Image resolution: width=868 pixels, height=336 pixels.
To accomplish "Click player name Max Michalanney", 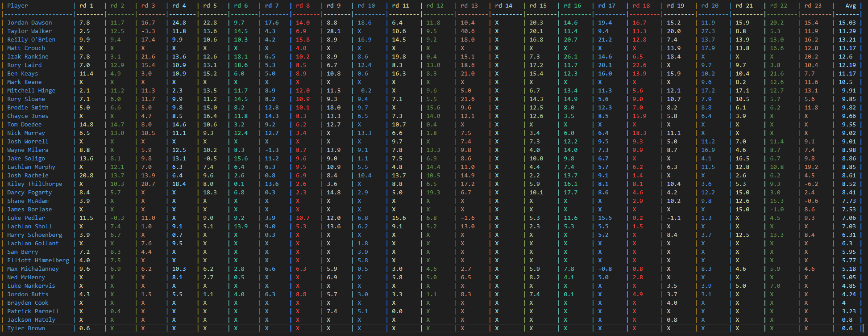I will [x=33, y=269].
